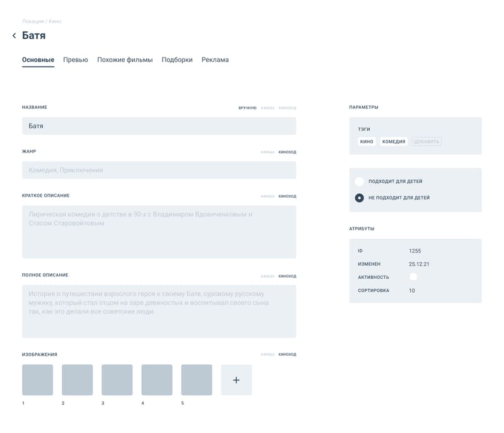Click the КОМЕДИЯ tag
The image size is (504, 433).
coord(394,142)
